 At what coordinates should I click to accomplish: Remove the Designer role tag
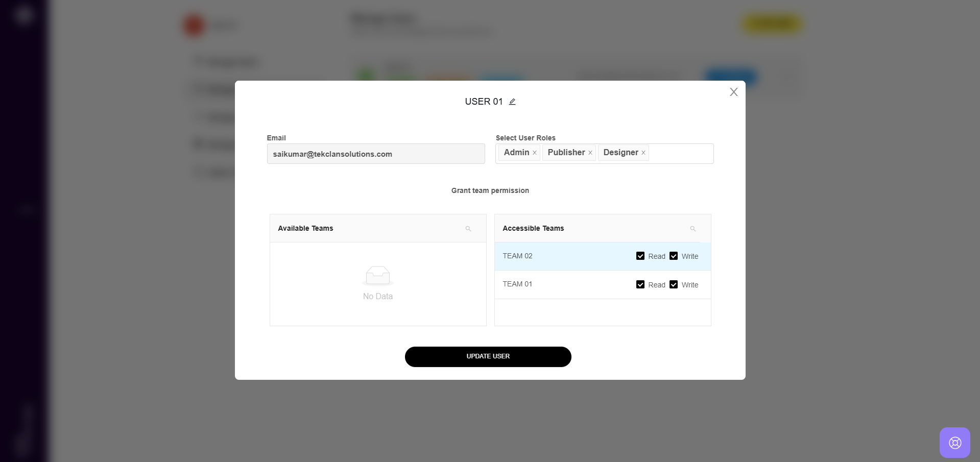click(643, 153)
